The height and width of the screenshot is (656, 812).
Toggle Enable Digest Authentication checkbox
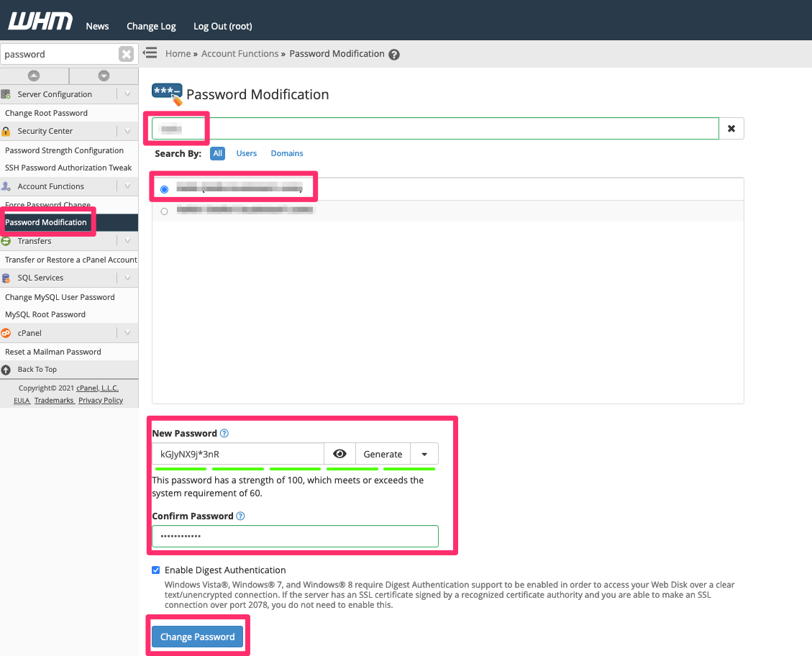coord(156,570)
